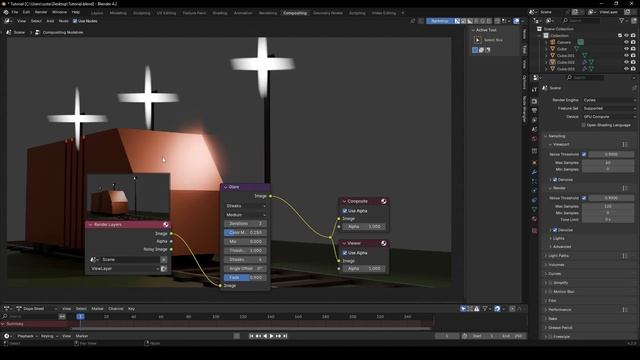
Task: Click the Composite node icon
Action: (x=384, y=201)
